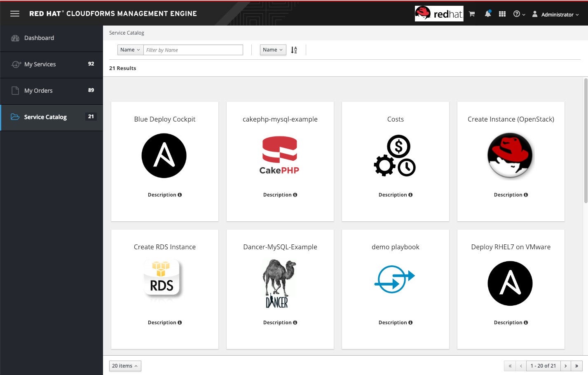Open the notifications bell

pos(488,14)
